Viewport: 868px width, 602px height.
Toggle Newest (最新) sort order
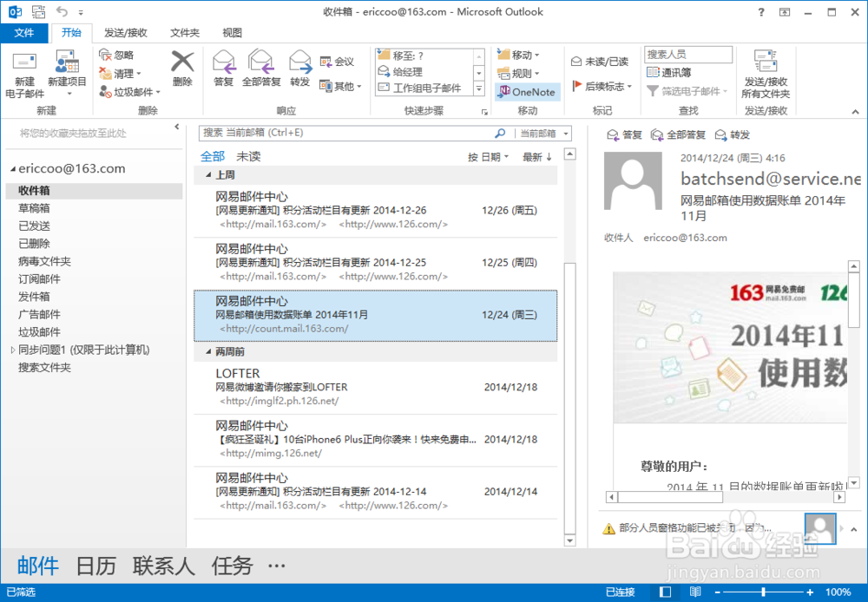[x=537, y=157]
